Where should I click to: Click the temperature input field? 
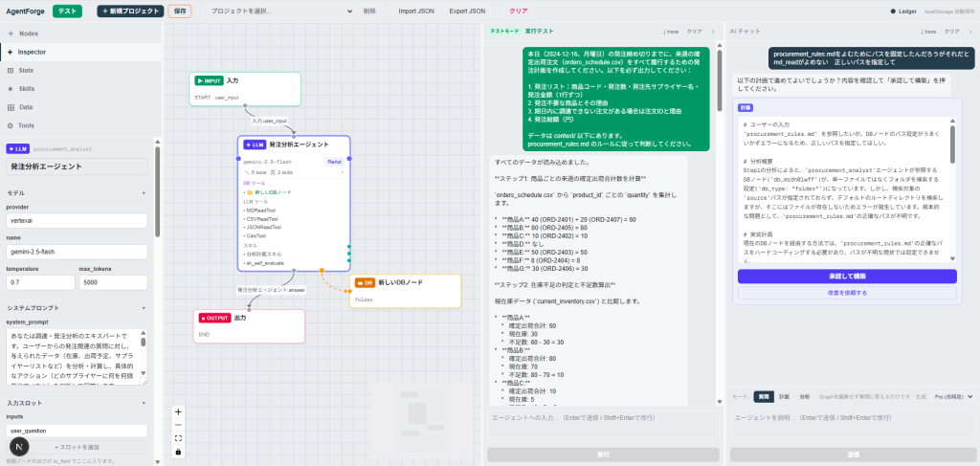[40, 282]
